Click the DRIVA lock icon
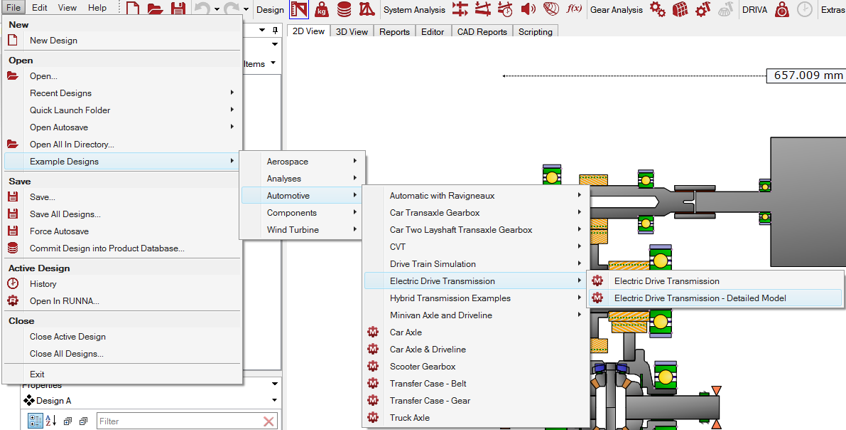846x430 pixels. point(782,10)
